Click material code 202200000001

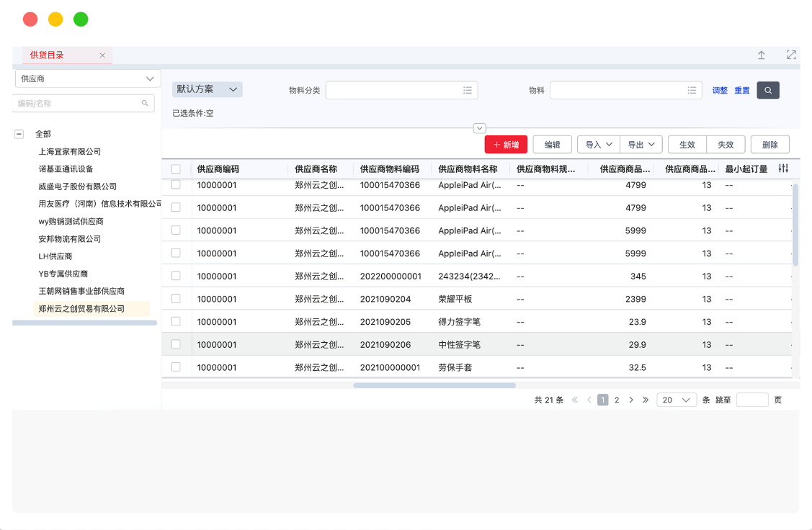391,276
